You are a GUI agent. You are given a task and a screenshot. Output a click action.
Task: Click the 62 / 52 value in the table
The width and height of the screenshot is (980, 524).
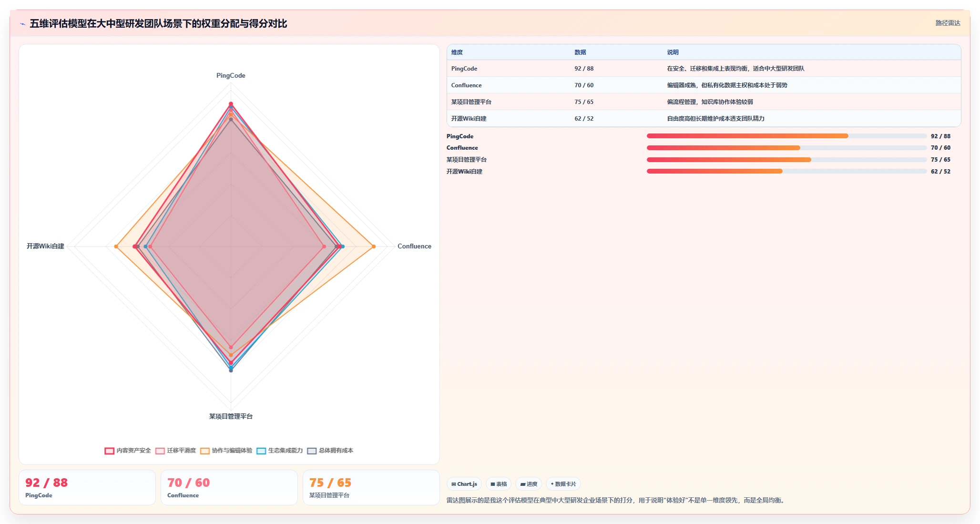click(x=584, y=119)
